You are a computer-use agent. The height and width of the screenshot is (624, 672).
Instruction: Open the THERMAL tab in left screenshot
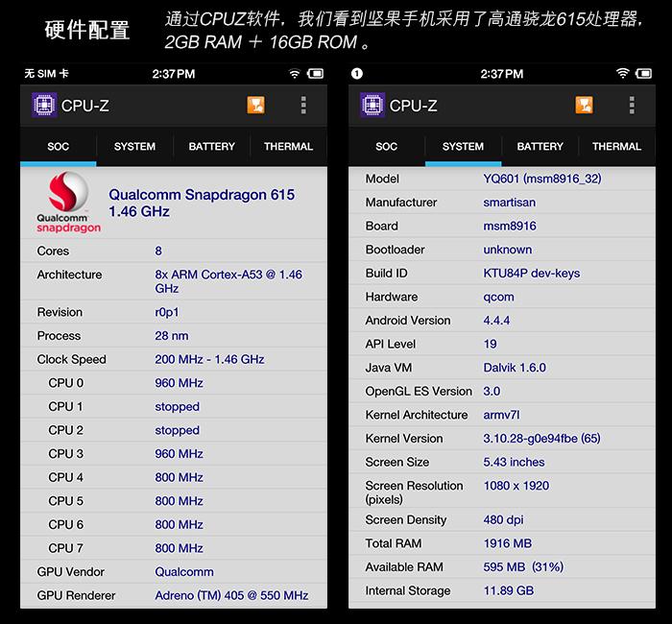pyautogui.click(x=288, y=147)
